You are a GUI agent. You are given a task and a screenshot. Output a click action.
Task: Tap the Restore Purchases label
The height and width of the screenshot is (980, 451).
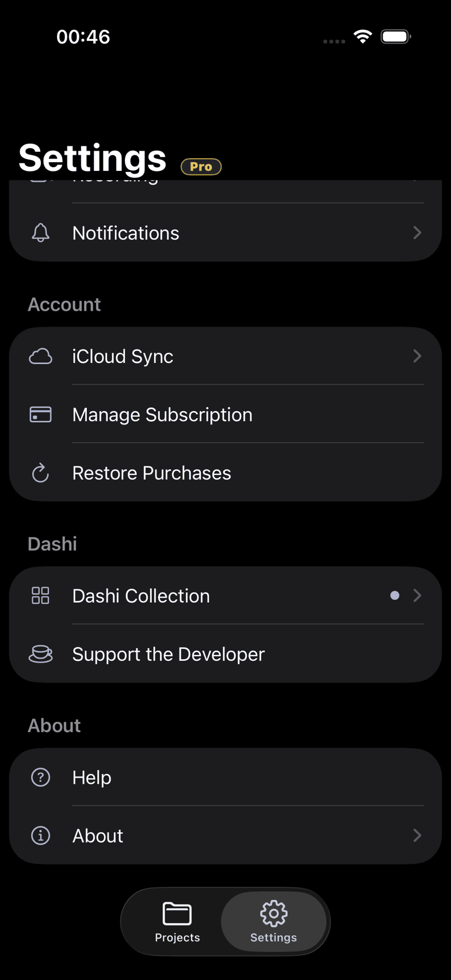(x=152, y=473)
